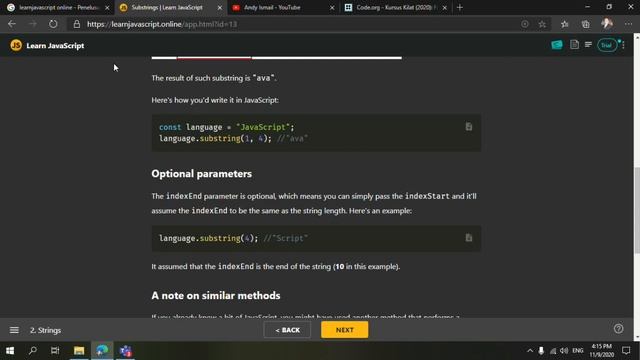Click the tracking prevention circle icon in address bar
The image size is (640, 360).
pos(525,24)
